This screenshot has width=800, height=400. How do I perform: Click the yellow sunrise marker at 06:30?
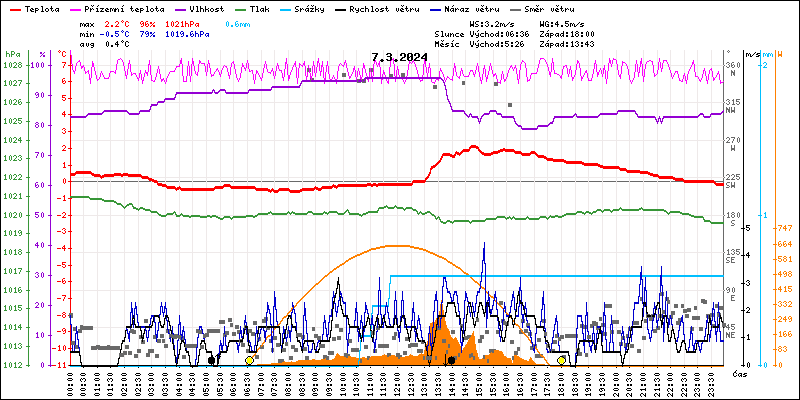(249, 360)
